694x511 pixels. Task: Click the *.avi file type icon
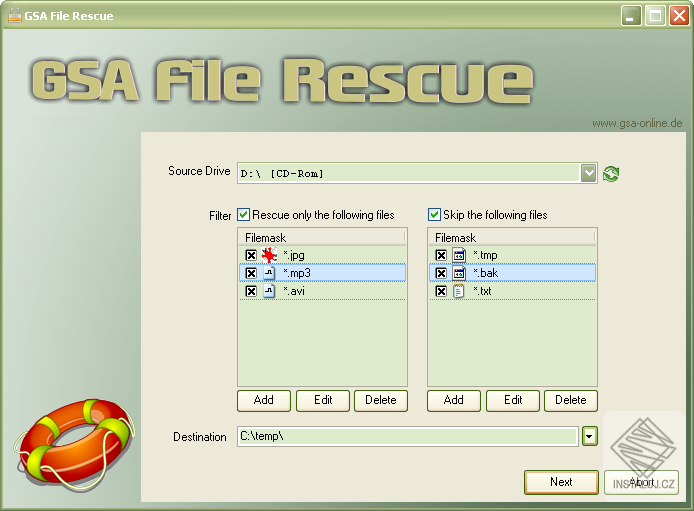click(269, 291)
